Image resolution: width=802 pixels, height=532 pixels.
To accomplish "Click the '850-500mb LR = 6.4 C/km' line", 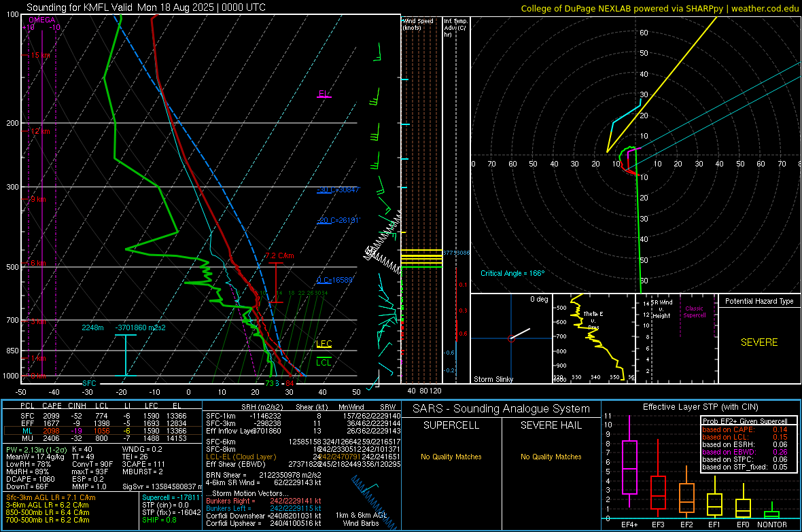I will 48,512.
